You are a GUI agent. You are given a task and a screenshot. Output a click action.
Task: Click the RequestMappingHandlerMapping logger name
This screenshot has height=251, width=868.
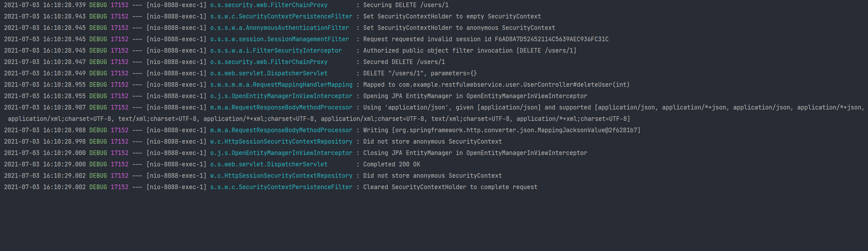point(281,85)
